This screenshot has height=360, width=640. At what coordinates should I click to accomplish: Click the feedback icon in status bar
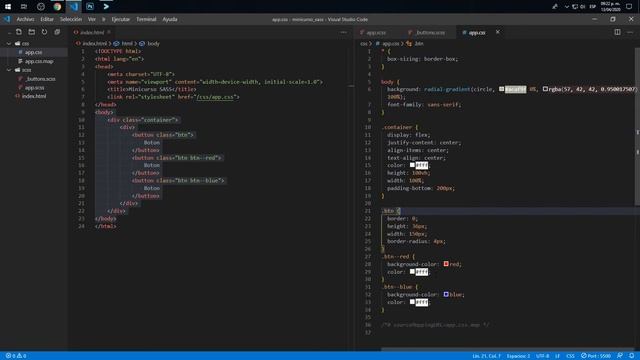click(x=620, y=356)
